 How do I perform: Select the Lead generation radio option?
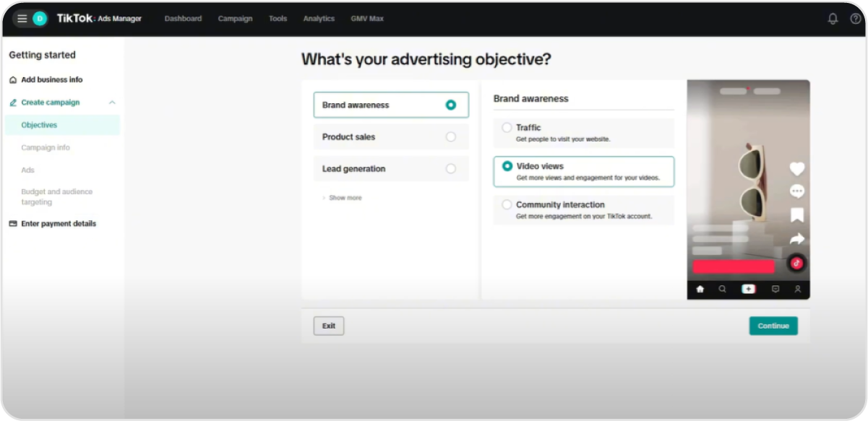tap(451, 168)
